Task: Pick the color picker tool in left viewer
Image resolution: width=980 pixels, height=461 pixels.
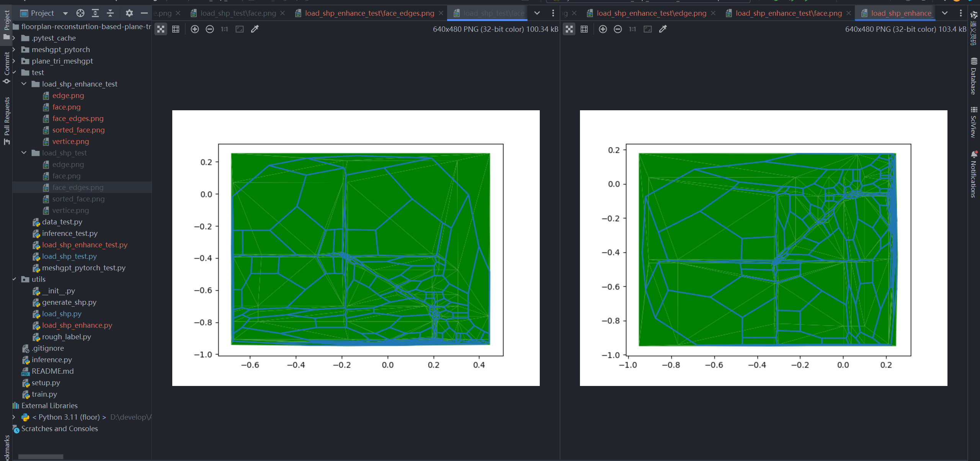Action: pyautogui.click(x=255, y=29)
